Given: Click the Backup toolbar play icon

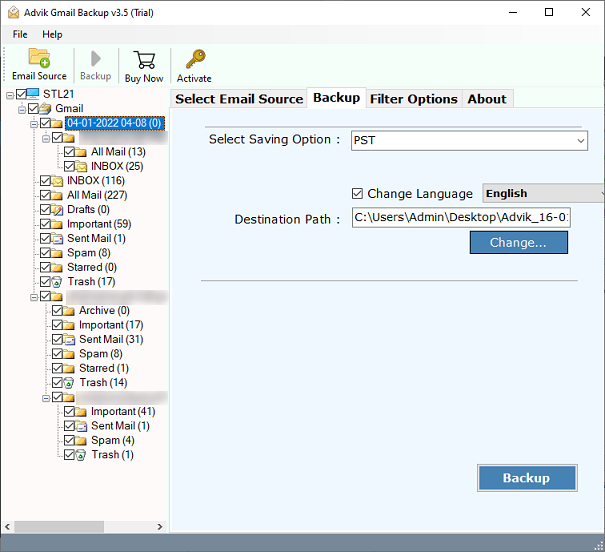Looking at the screenshot, I should tap(95, 59).
